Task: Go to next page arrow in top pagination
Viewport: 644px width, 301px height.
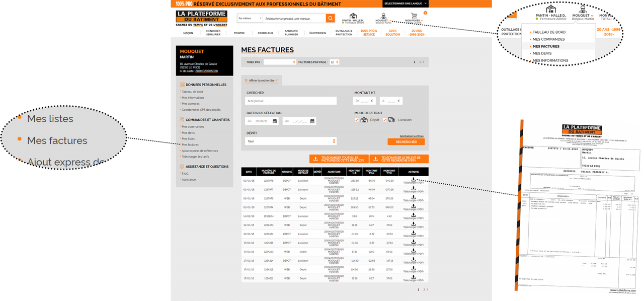Action: (x=424, y=62)
